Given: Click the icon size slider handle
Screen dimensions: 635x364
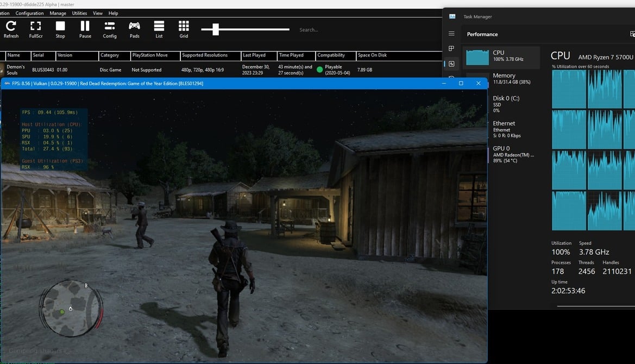Looking at the screenshot, I should pyautogui.click(x=216, y=29).
